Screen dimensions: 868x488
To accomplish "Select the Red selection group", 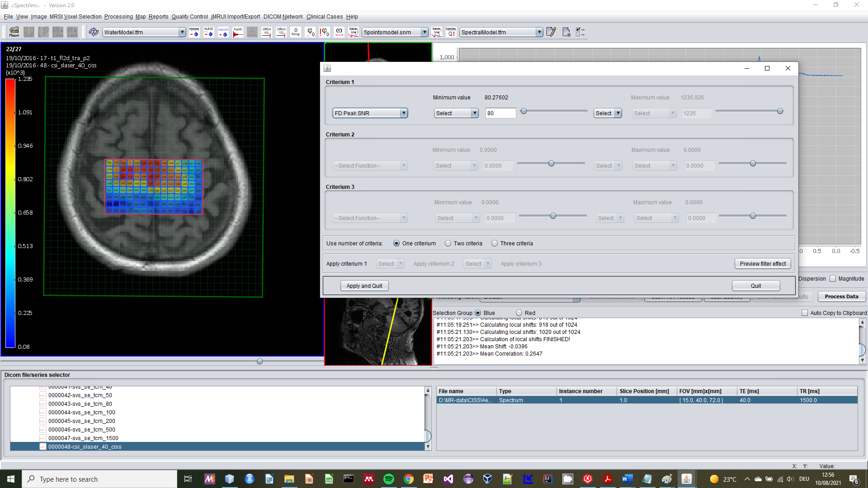I will pyautogui.click(x=519, y=313).
